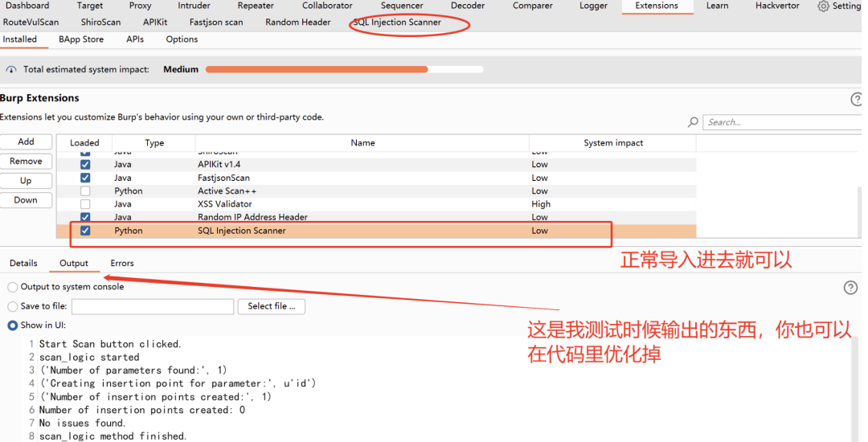Screen dimensions: 868x442
Task: Click output line 'No issues found.'
Action: pyautogui.click(x=82, y=424)
